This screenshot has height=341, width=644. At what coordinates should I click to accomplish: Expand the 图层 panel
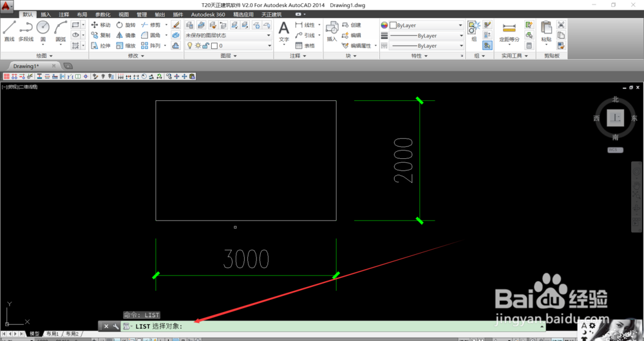click(x=229, y=56)
